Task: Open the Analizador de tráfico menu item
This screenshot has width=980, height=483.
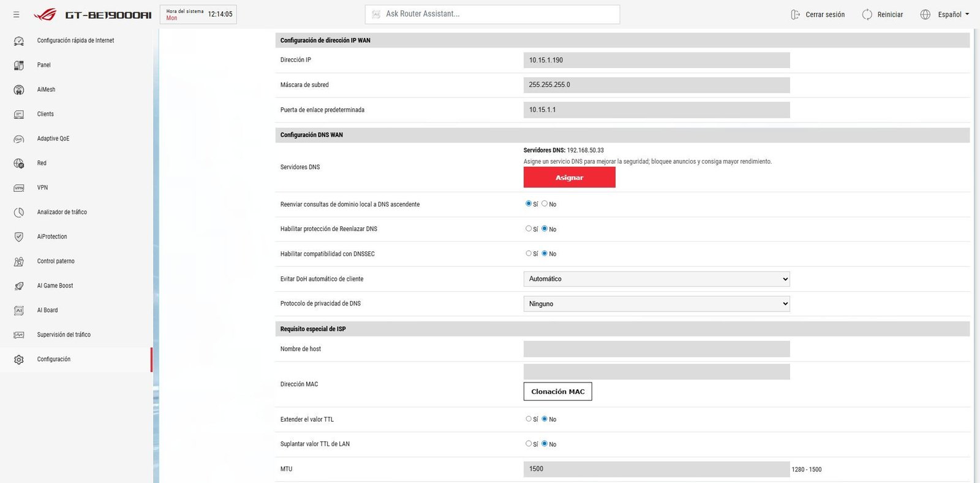Action: pyautogui.click(x=76, y=212)
